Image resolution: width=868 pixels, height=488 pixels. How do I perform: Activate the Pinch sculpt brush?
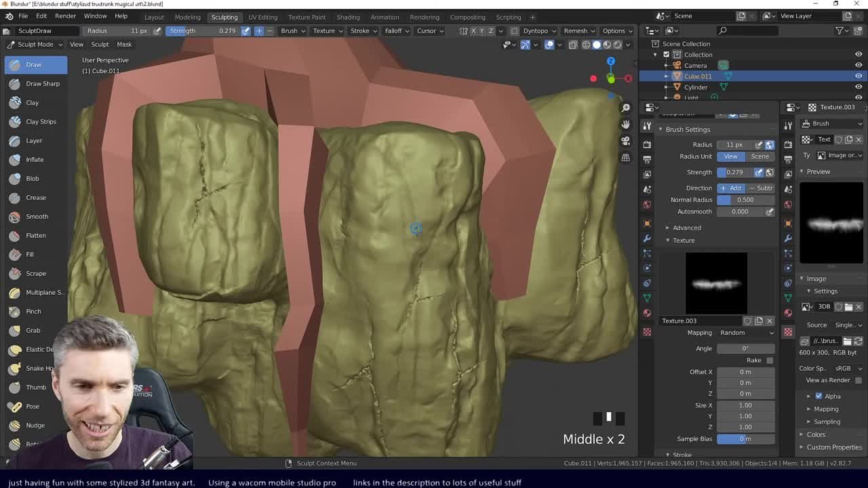pyautogui.click(x=33, y=311)
